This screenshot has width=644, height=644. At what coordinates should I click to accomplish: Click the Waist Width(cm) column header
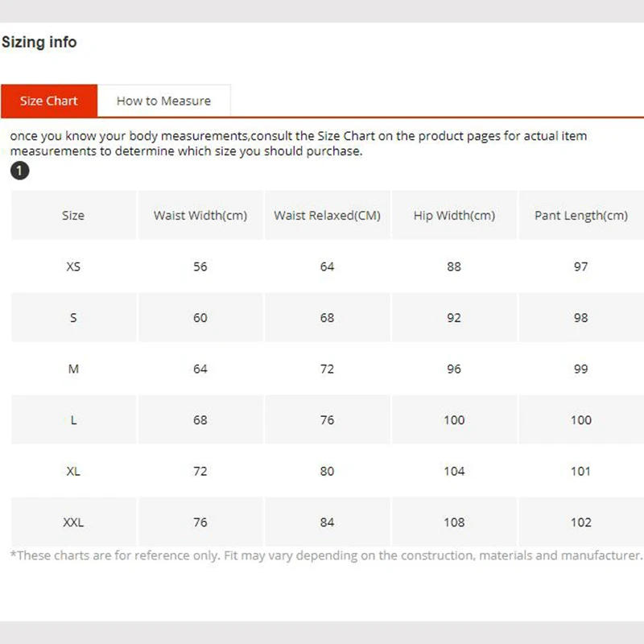200,216
